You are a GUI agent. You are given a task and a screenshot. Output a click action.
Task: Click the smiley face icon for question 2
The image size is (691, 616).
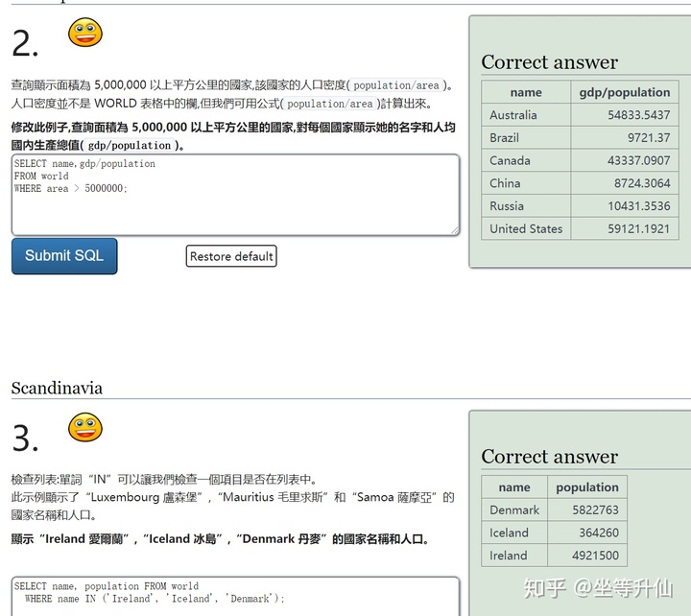[85, 33]
